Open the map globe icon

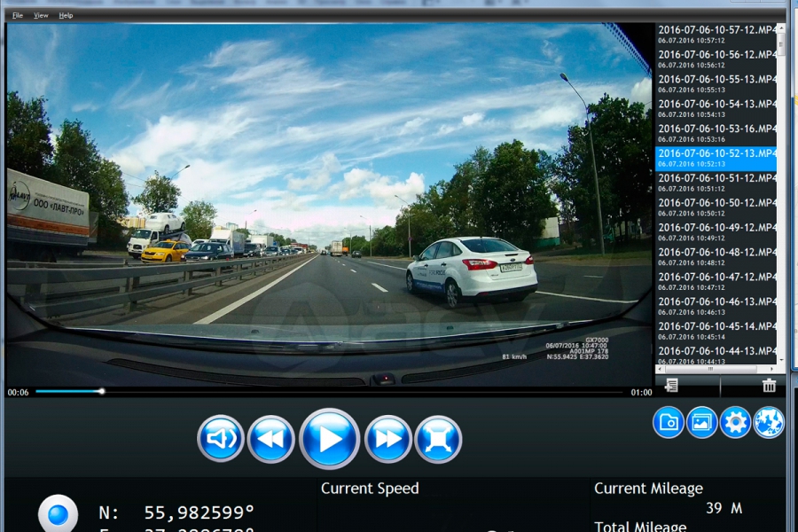point(769,422)
